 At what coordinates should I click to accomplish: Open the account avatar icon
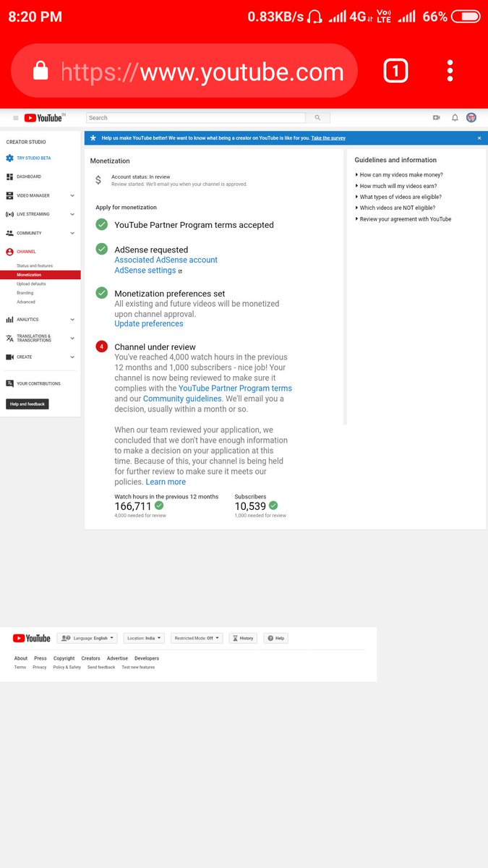[471, 117]
